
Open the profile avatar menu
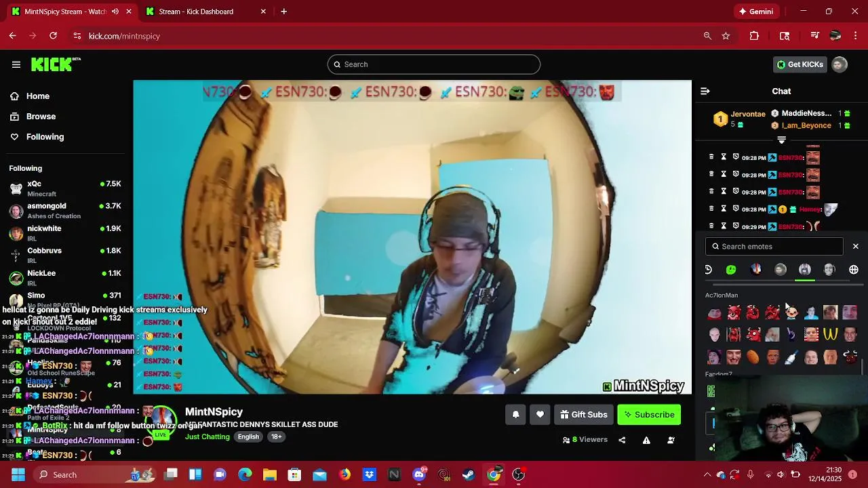click(x=840, y=64)
